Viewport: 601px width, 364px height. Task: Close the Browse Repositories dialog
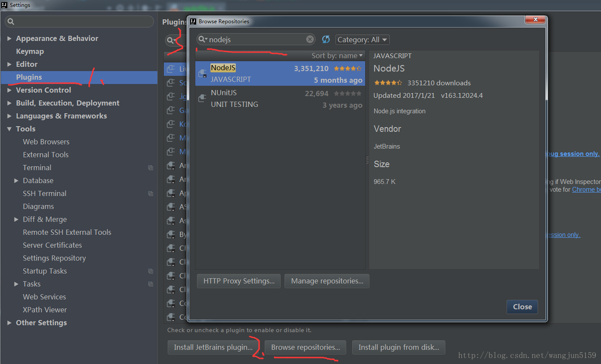coord(522,307)
